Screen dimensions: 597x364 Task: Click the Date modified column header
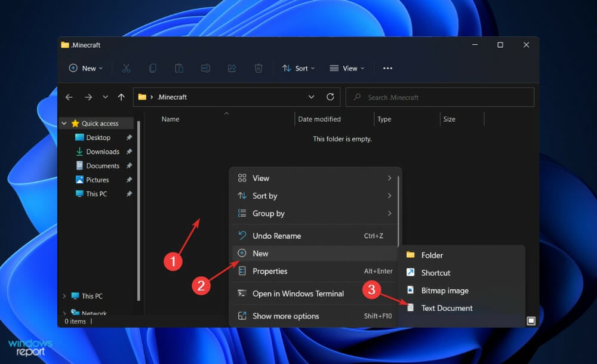pos(319,119)
